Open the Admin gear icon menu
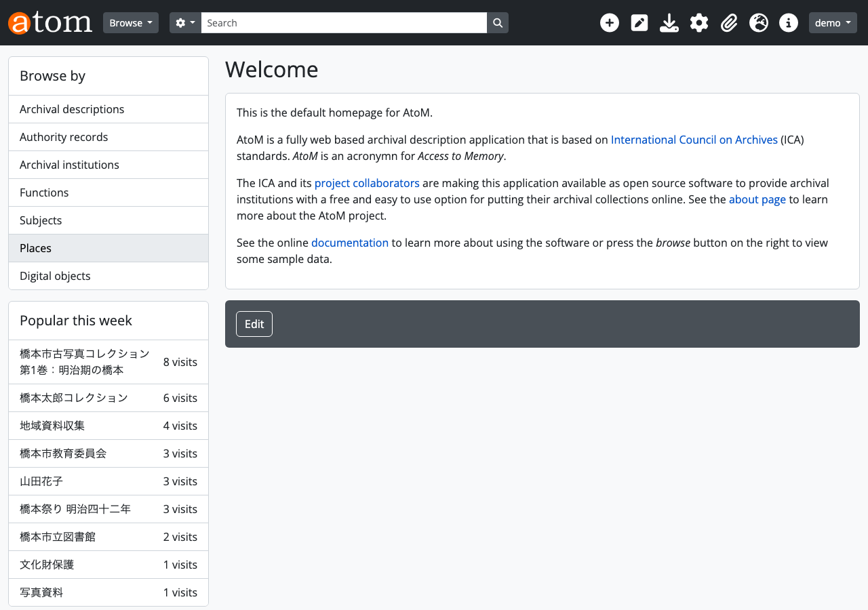This screenshot has height=610, width=868. point(699,23)
